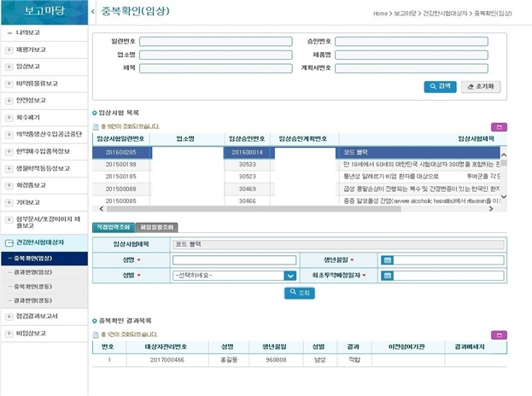532x396 pixels.
Task: Click the up arrow of the list scrollbar
Action: (x=504, y=154)
